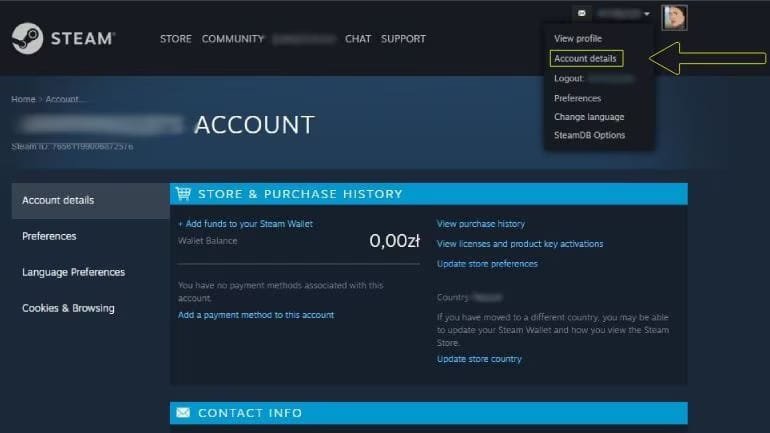770x433 pixels.
Task: Switch to Language Preferences sidebar tab
Action: click(73, 272)
